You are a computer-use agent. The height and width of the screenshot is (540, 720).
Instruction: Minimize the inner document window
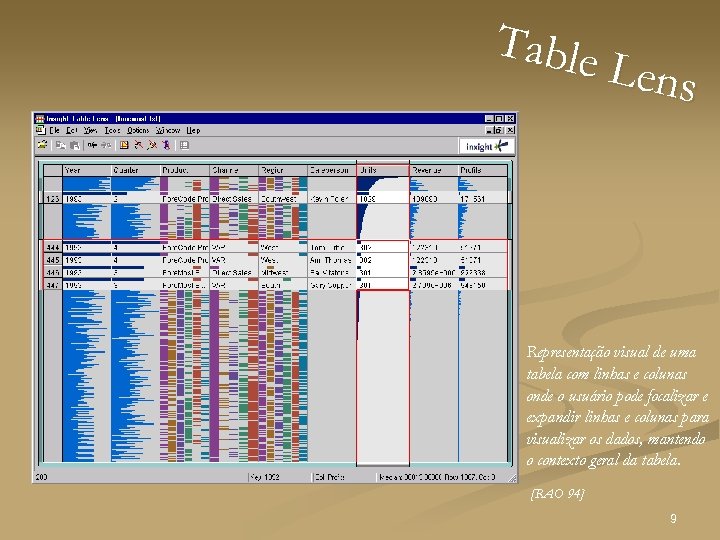[x=491, y=130]
